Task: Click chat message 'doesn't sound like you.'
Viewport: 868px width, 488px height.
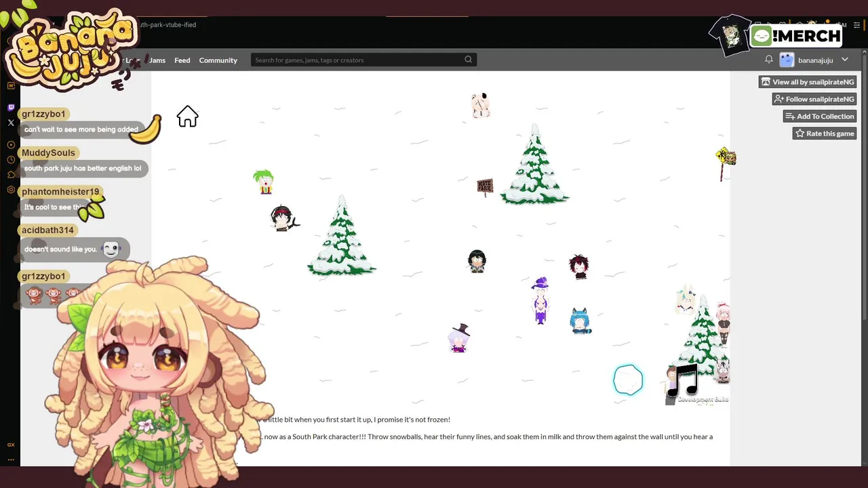Action: coord(60,249)
